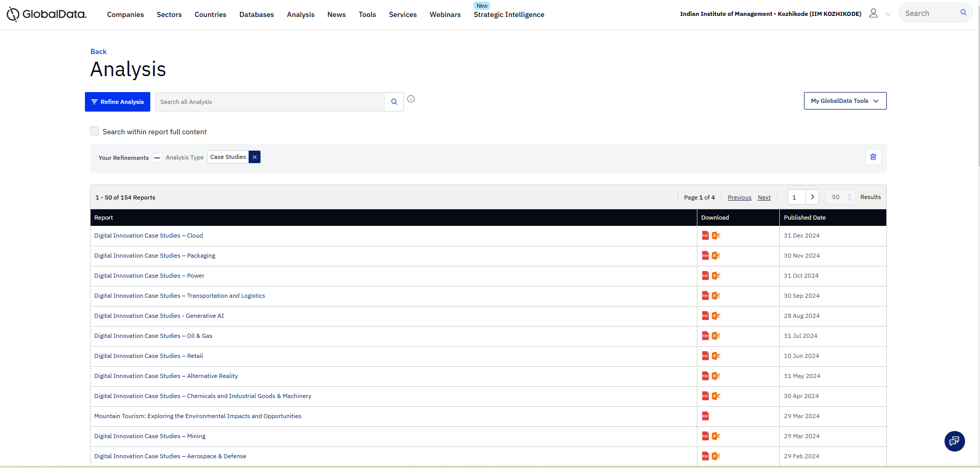Viewport: 980px width, 468px height.
Task: Click magnifier button for Search all Analysis
Action: click(394, 102)
